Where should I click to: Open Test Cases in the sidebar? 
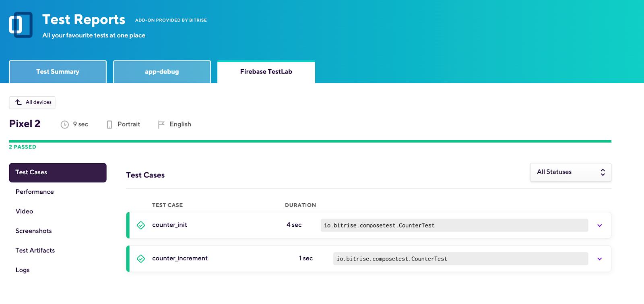click(x=58, y=173)
